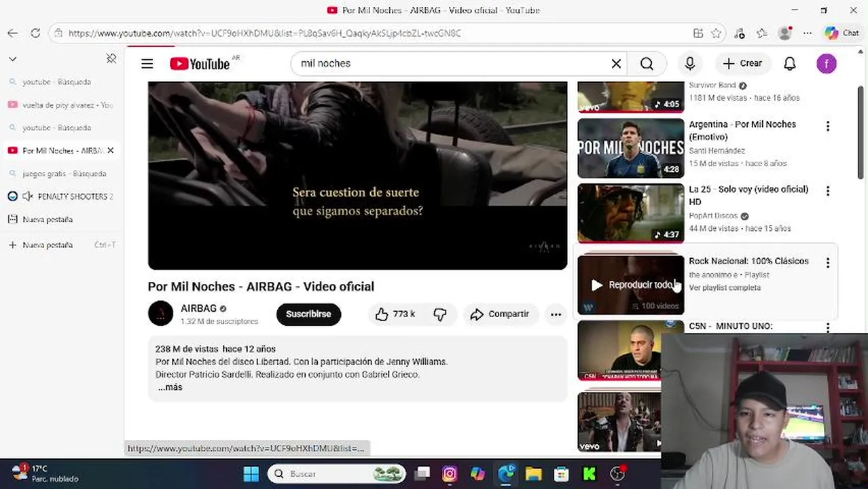The height and width of the screenshot is (489, 868).
Task: Open options for La 25 - Solo voy
Action: tap(827, 192)
